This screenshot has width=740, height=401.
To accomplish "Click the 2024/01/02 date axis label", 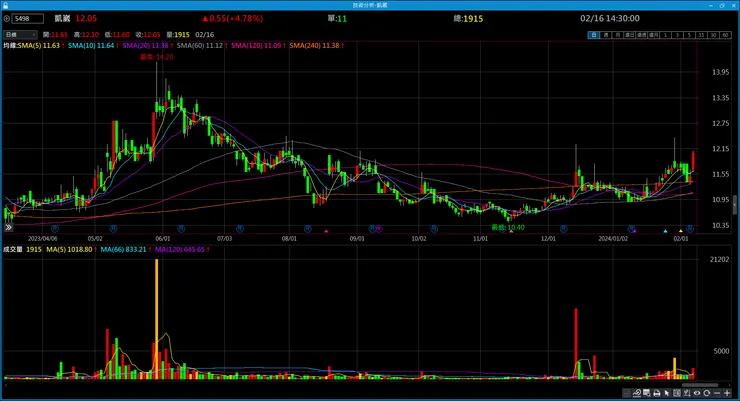I will coord(613,239).
